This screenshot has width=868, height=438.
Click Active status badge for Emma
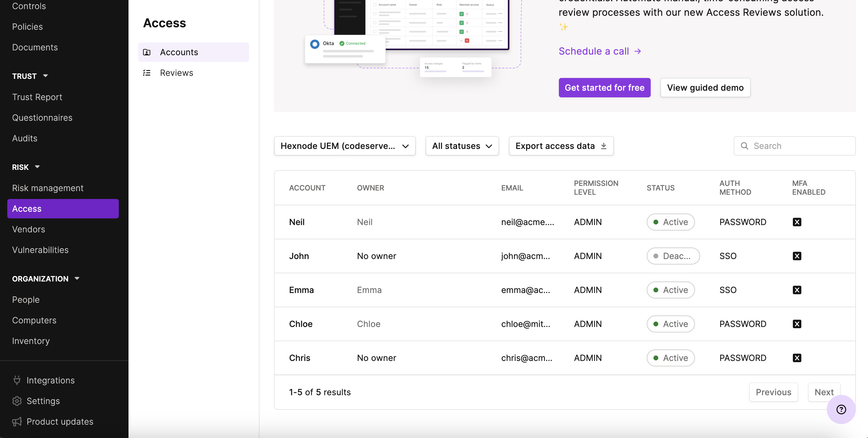(670, 290)
